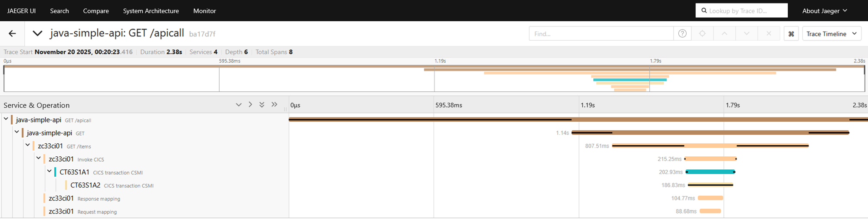Image resolution: width=868 pixels, height=220 pixels.
Task: Click the trace title java-simple-api: GET /apicall
Action: 117,33
